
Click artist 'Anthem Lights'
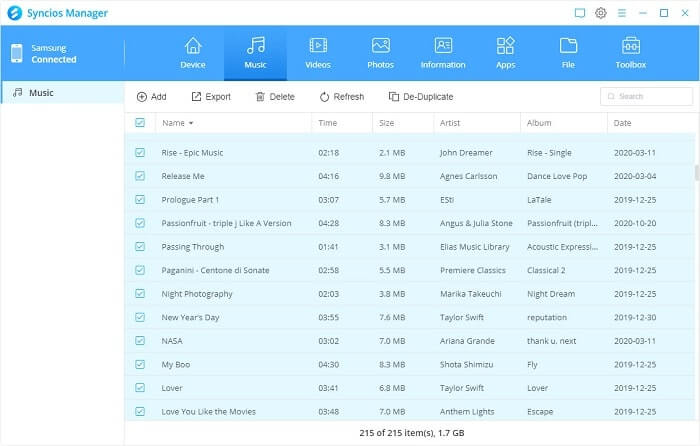[467, 412]
